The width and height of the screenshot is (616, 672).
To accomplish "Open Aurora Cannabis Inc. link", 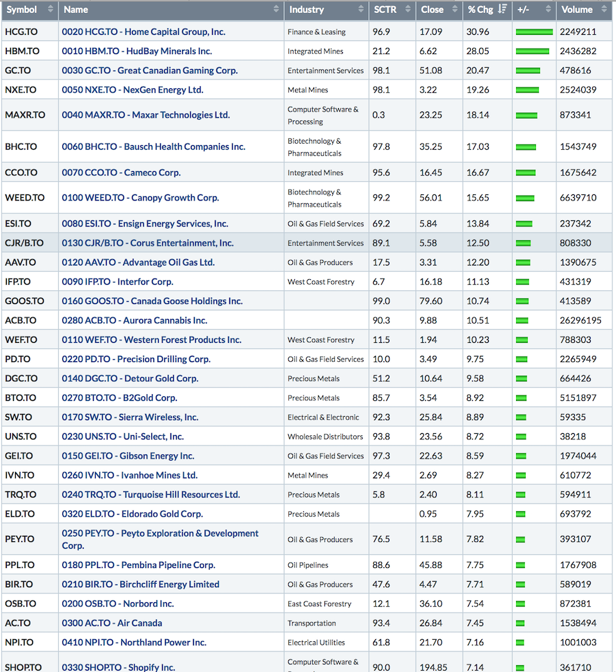I will pos(135,320).
